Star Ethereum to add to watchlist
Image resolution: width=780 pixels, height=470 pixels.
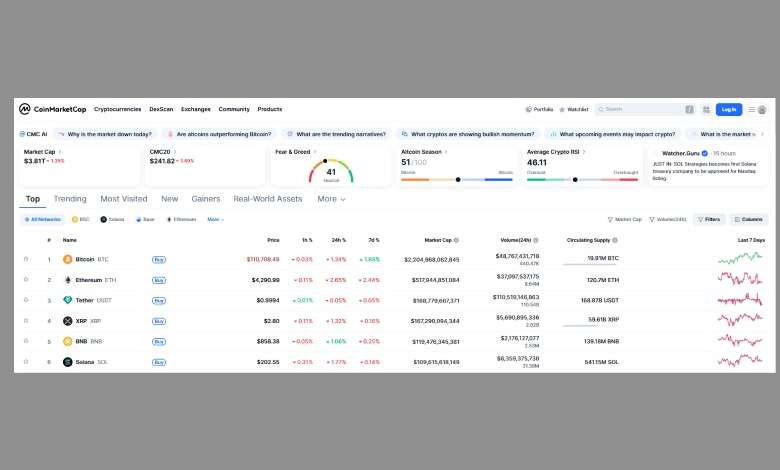[x=26, y=280]
